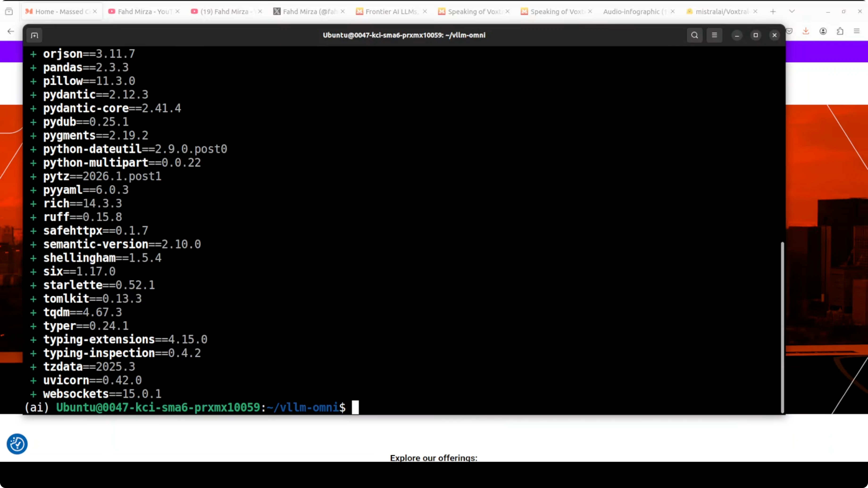The image size is (868, 488).
Task: Close the Audio-infographic tab
Action: coord(672,12)
